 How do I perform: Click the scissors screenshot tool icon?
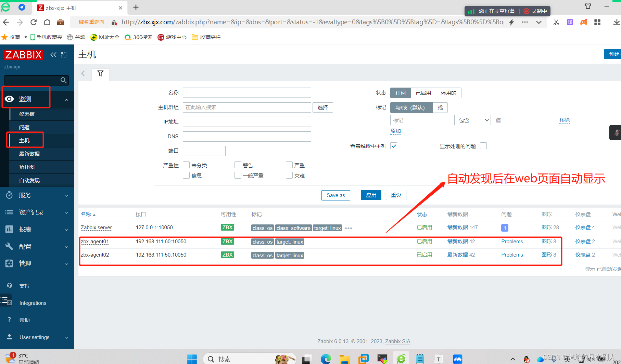pos(556,22)
